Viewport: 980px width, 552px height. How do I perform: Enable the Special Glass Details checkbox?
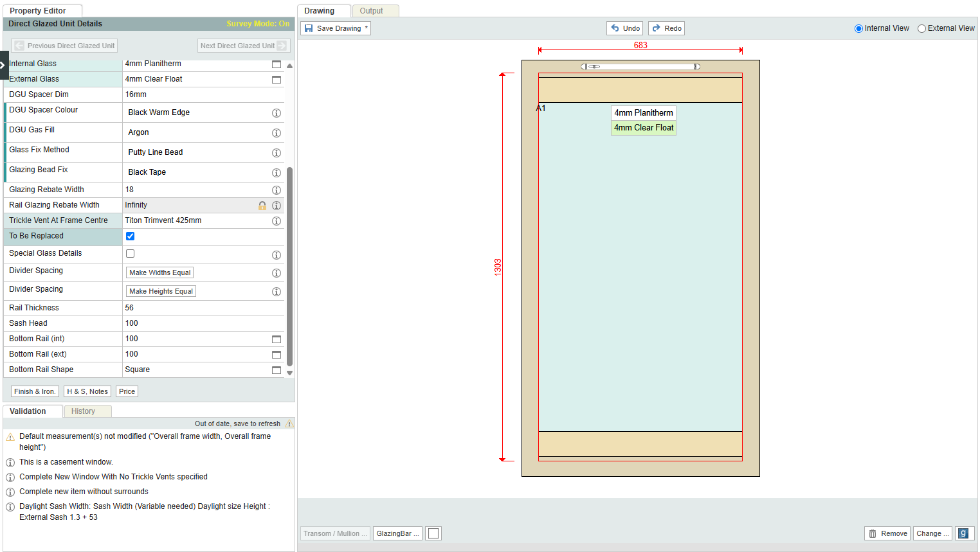(x=131, y=253)
